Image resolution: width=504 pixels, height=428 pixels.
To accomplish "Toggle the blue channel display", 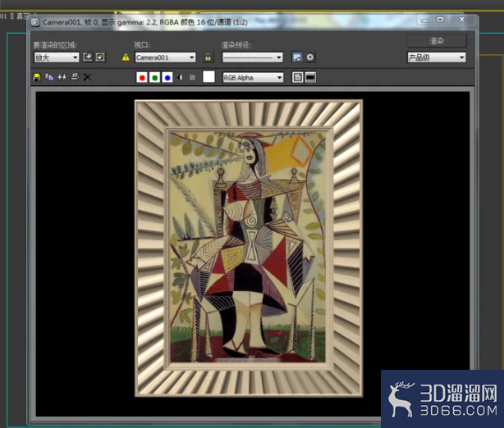I will point(167,77).
